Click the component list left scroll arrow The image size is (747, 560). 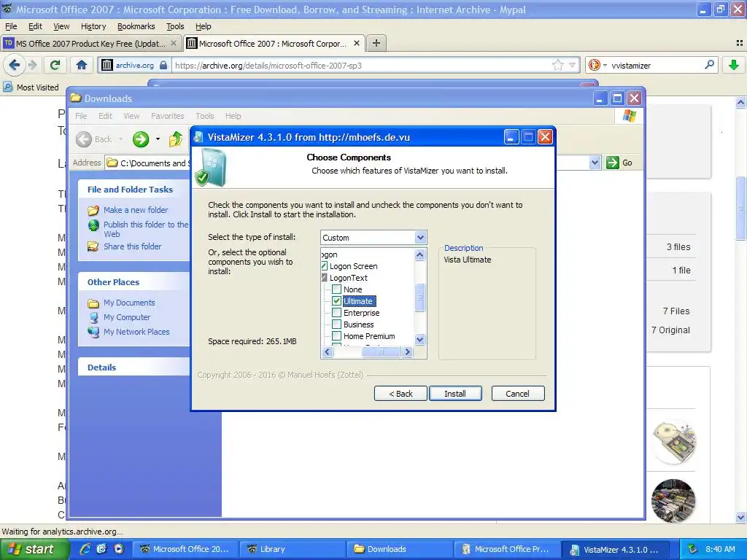(x=327, y=352)
